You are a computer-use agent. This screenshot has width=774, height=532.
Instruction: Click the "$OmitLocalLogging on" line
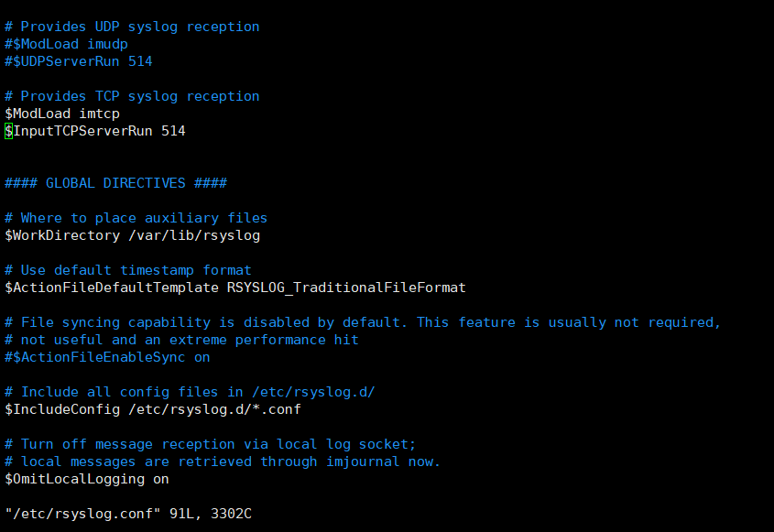(x=87, y=480)
